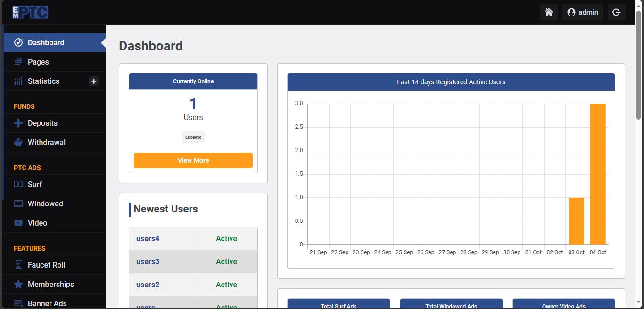Click the 21 Sep axis label
Screen dimensions: 644x309
[318, 252]
